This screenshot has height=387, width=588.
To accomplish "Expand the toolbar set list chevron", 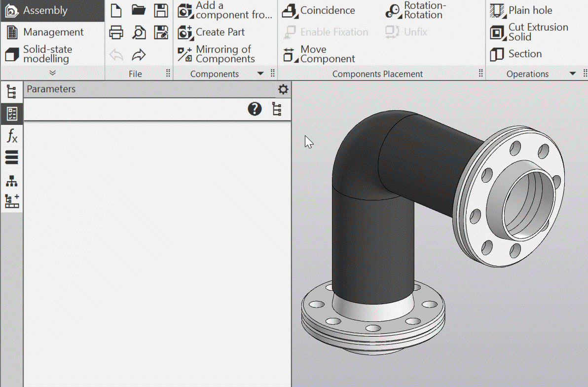I will coord(52,73).
